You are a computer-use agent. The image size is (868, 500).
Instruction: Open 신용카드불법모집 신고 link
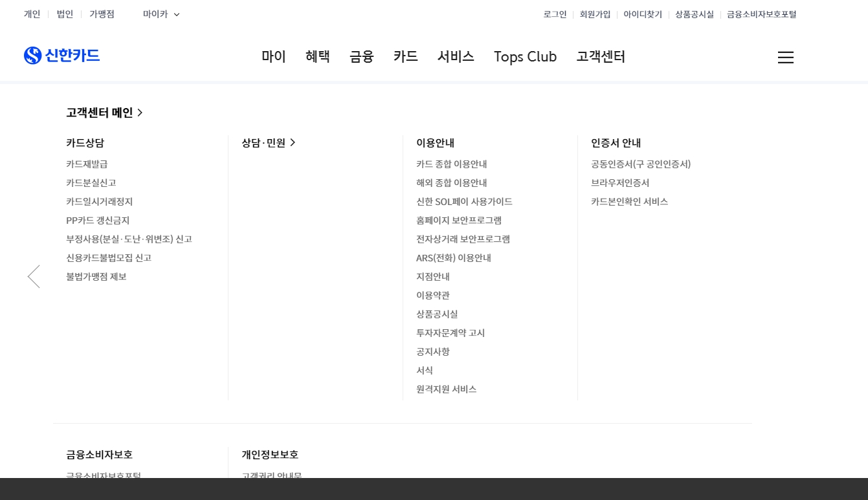tap(109, 258)
